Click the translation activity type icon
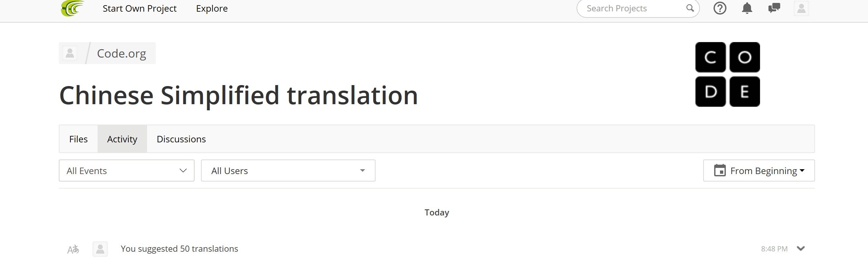 click(x=73, y=249)
